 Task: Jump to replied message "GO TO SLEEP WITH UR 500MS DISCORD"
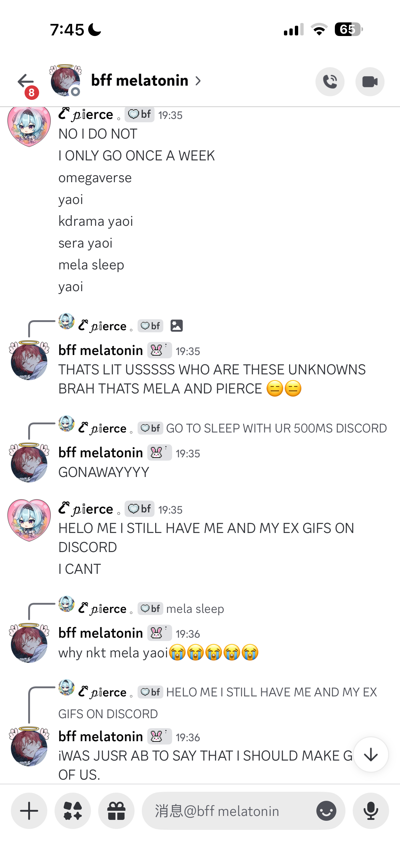coord(276,428)
